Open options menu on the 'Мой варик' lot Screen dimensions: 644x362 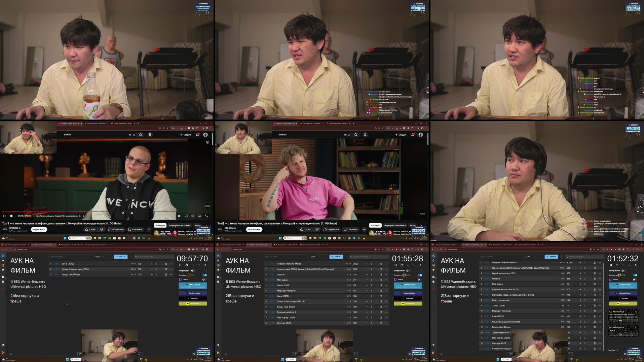[386, 280]
